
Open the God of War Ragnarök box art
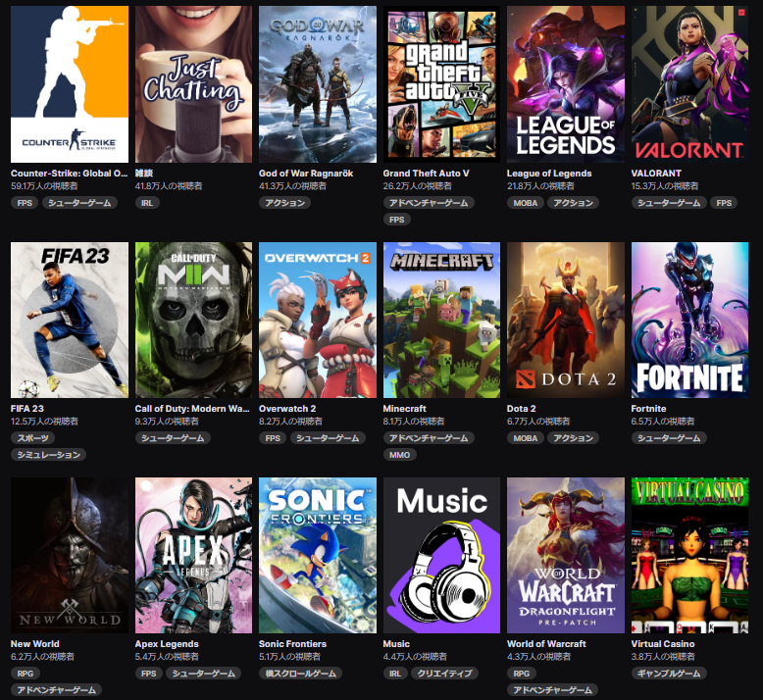[x=317, y=84]
